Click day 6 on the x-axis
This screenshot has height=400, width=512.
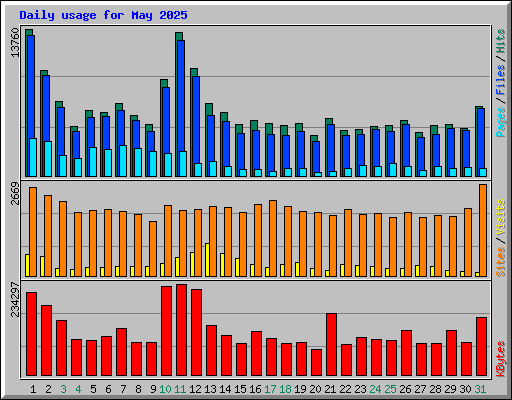pyautogui.click(x=108, y=389)
